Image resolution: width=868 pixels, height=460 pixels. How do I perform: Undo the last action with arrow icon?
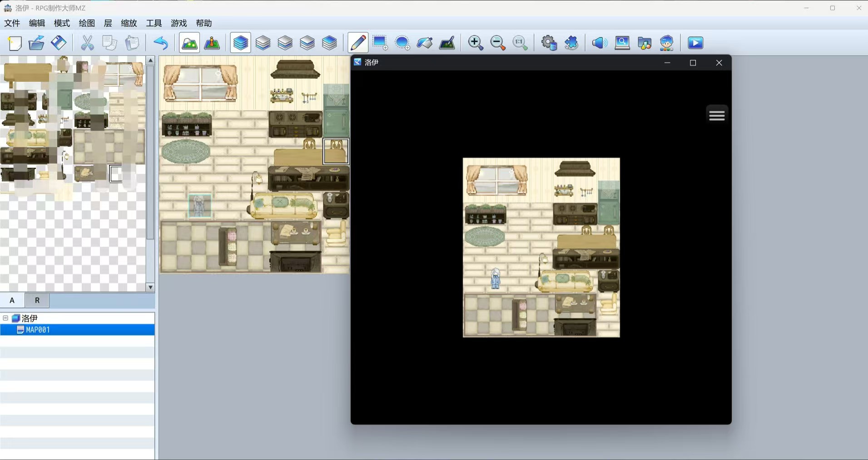161,43
